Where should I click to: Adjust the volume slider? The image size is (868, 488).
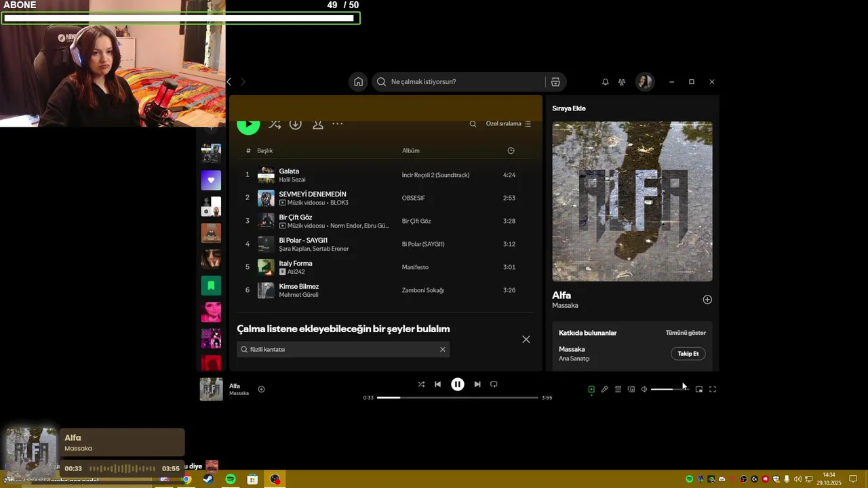669,390
